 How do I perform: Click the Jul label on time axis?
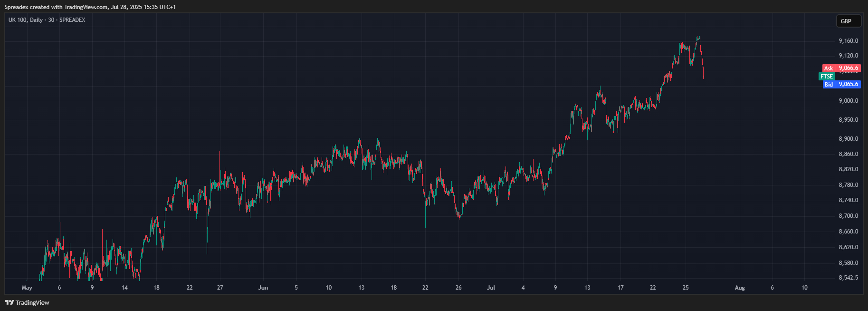(491, 288)
